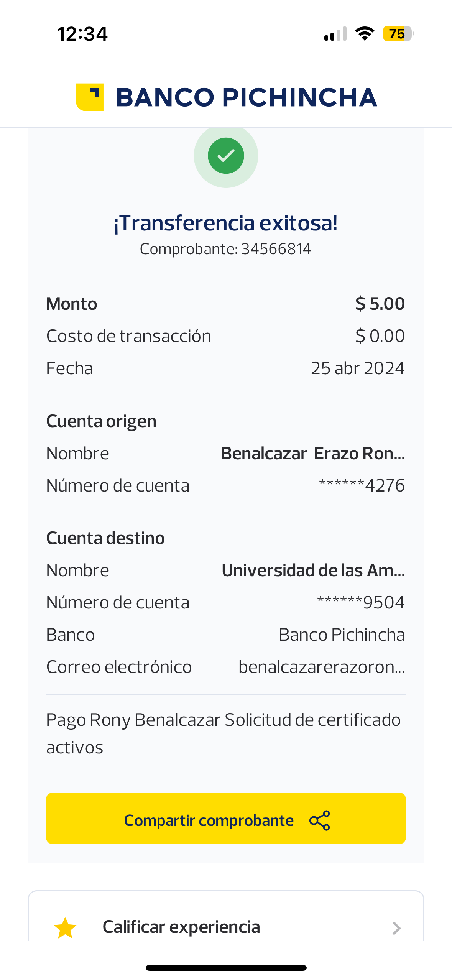
Task: Tap the share icon on the yellow button
Action: [x=319, y=820]
